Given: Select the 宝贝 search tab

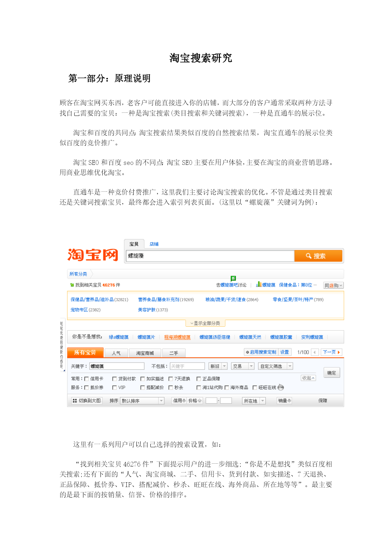Looking at the screenshot, I should 134,244.
